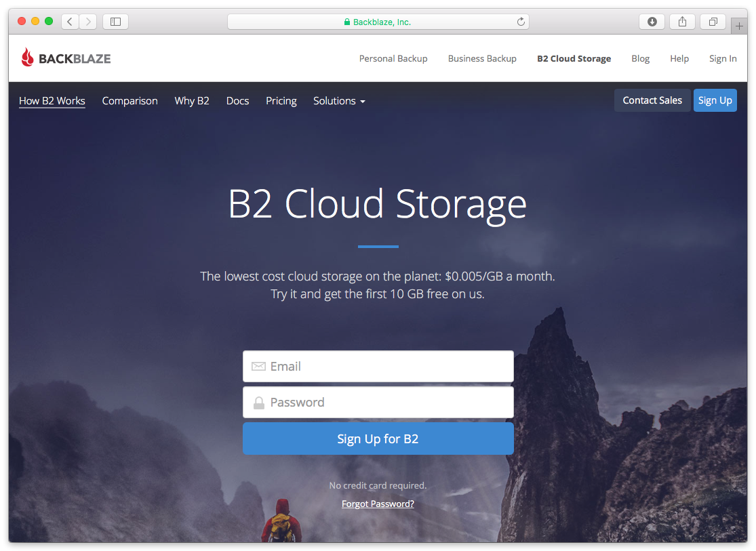Go forward using Safari's forward arrow

(87, 22)
